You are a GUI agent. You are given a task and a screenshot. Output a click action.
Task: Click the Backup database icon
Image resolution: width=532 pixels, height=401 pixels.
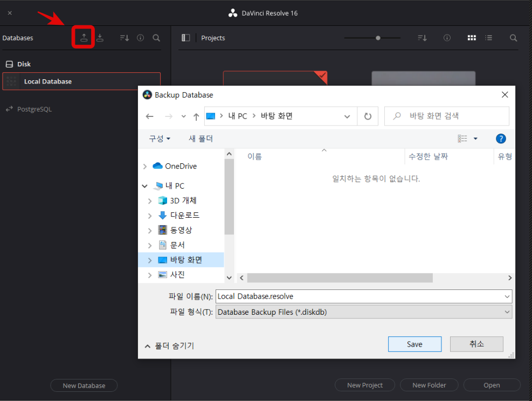84,38
